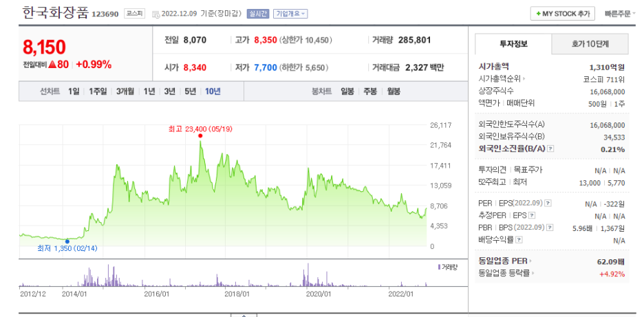Image resolution: width=644 pixels, height=317 pixels.
Task: Select the 3개월 line chart range
Action: click(125, 91)
